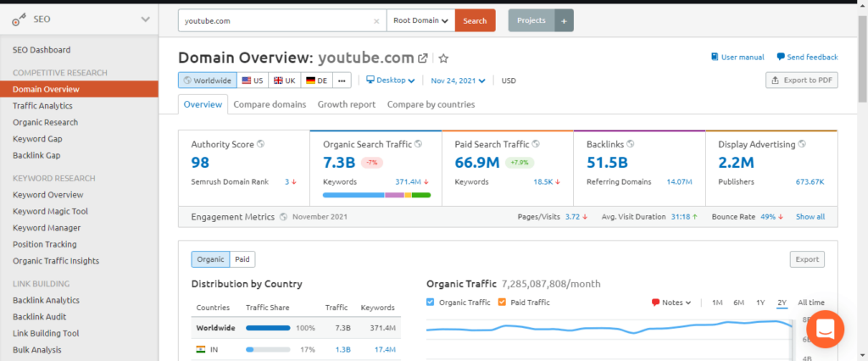Open the User manual book icon

click(715, 57)
